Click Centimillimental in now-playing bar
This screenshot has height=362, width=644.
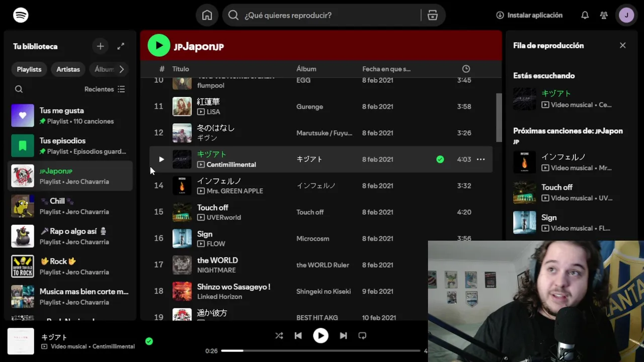(114, 346)
